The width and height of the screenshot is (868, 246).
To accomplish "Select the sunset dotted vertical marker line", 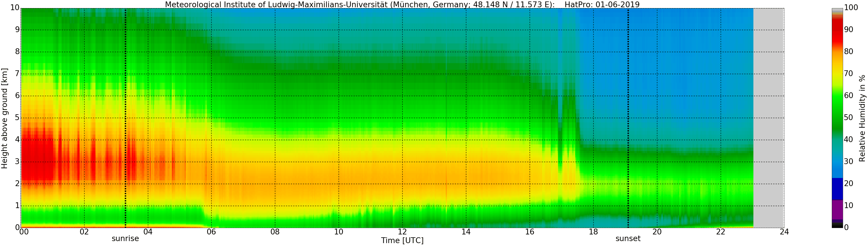I will pos(628,118).
